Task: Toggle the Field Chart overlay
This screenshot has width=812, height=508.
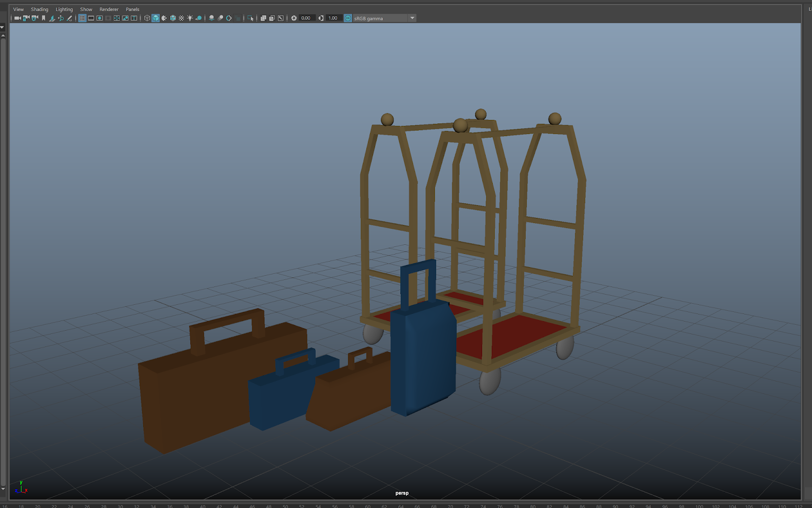Action: pyautogui.click(x=117, y=18)
